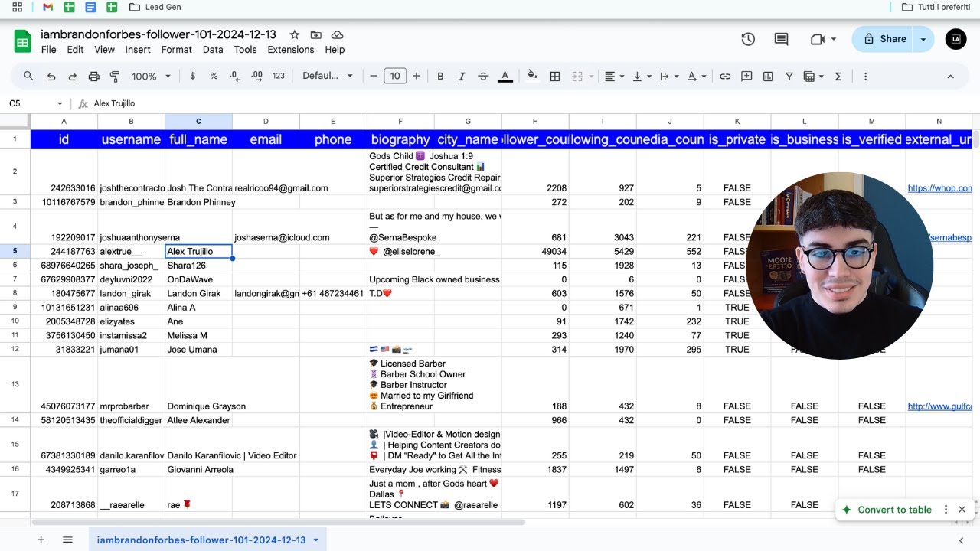Star the spreadsheet

295,35
